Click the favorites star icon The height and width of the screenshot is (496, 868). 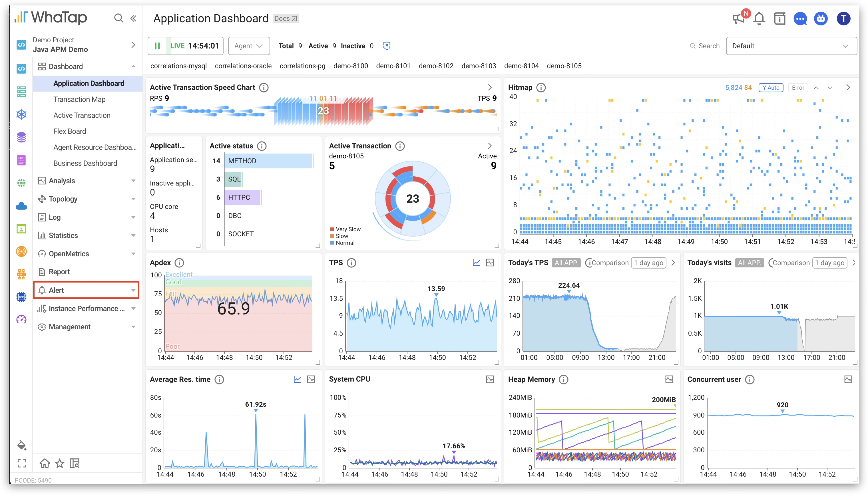point(60,463)
